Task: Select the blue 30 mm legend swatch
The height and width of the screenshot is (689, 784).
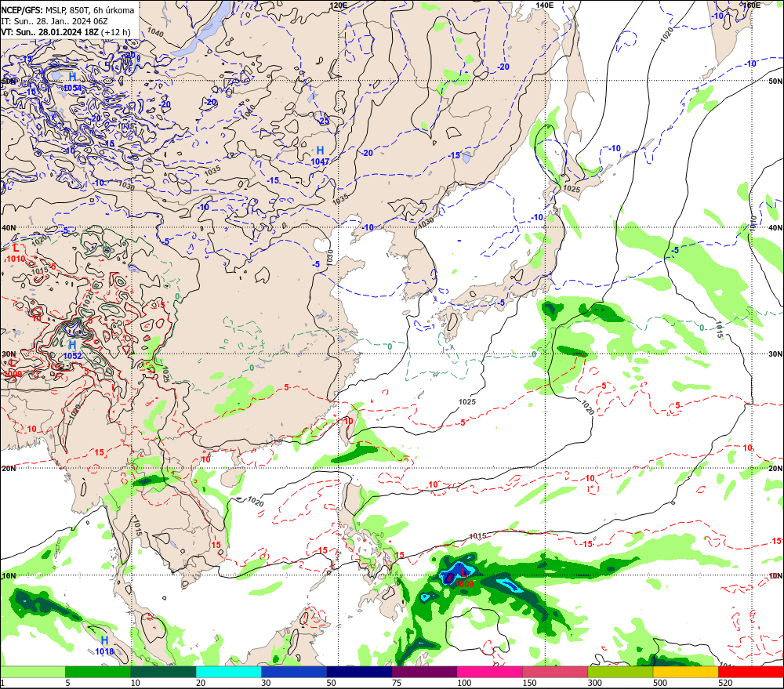Action: click(x=294, y=672)
